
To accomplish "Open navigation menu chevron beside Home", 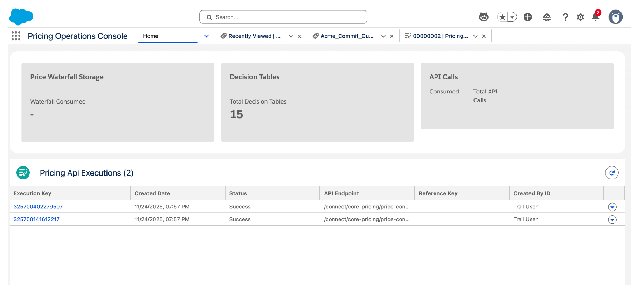I will (x=206, y=36).
